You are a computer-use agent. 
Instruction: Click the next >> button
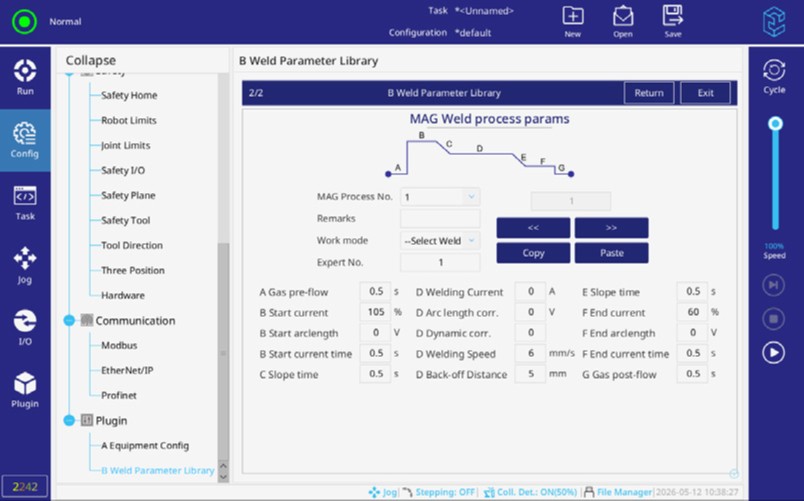611,228
